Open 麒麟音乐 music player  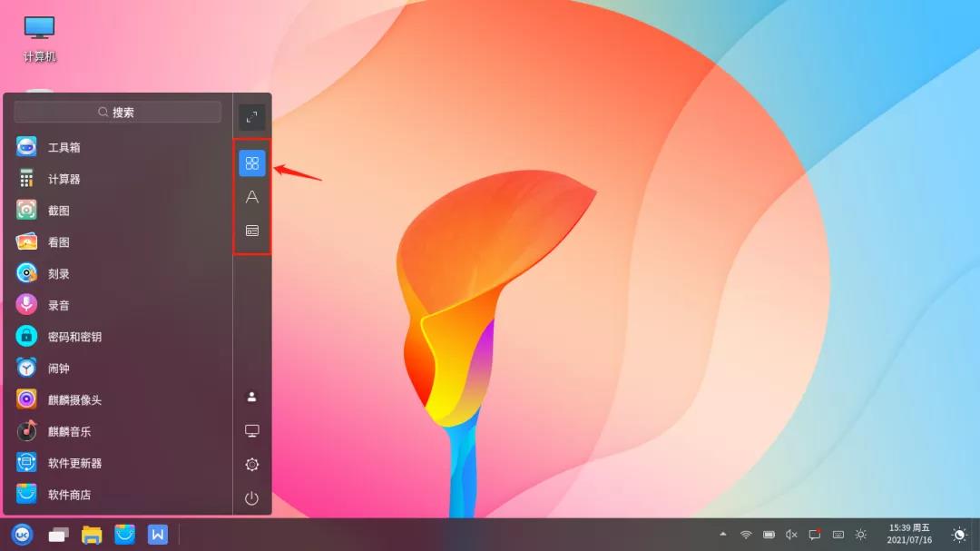point(69,431)
